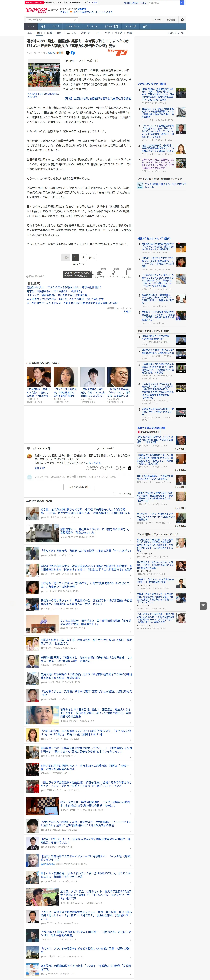Click the blue web search magnifier button
The width and height of the screenshot is (210, 980).
(x=182, y=3)
